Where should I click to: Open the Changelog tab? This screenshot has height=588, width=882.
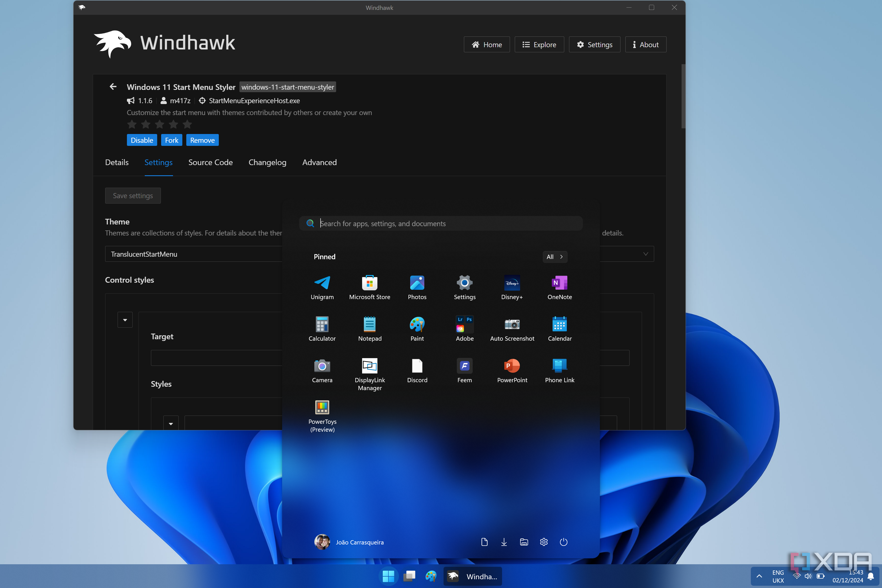coord(267,162)
